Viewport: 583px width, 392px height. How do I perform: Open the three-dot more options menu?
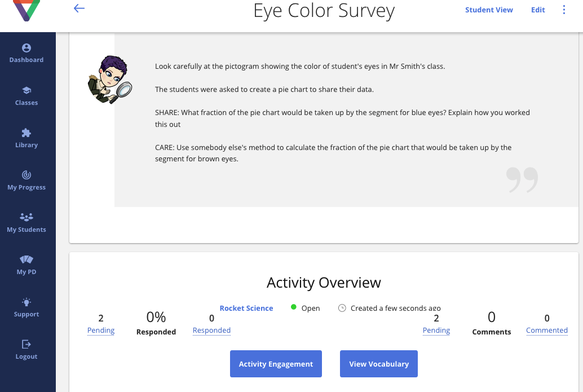pyautogui.click(x=564, y=10)
